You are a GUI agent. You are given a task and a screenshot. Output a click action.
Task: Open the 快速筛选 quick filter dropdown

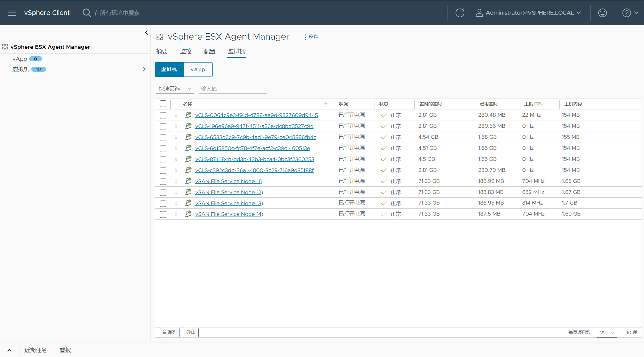[175, 89]
